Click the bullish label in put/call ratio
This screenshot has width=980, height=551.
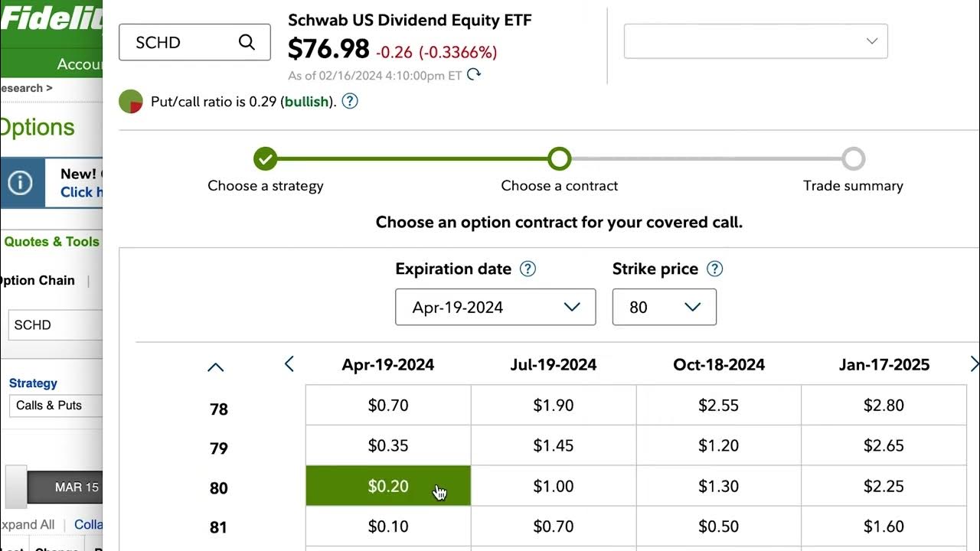(306, 101)
